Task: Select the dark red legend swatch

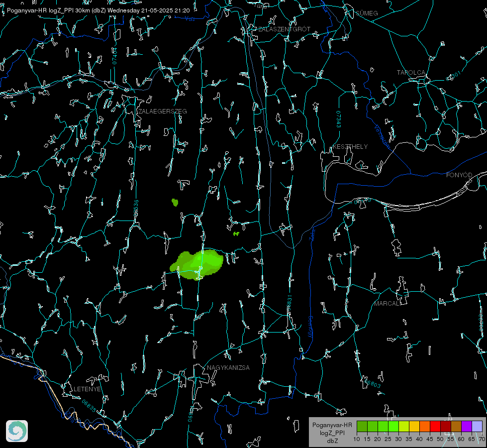Action: tap(446, 426)
